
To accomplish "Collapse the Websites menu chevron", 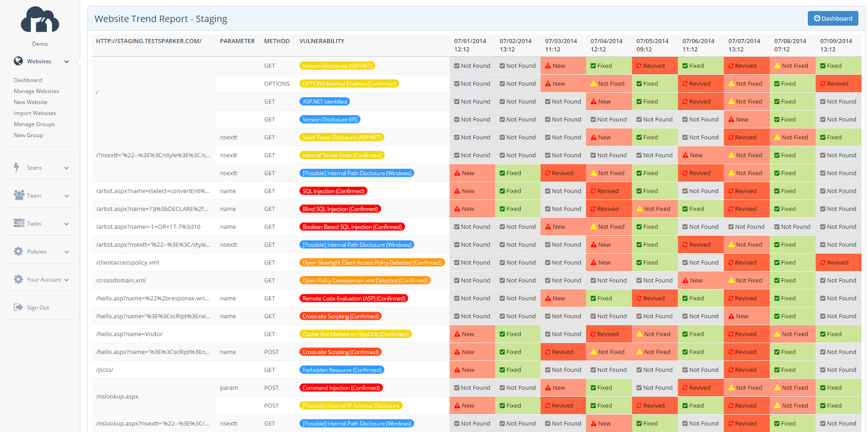I will [x=67, y=62].
